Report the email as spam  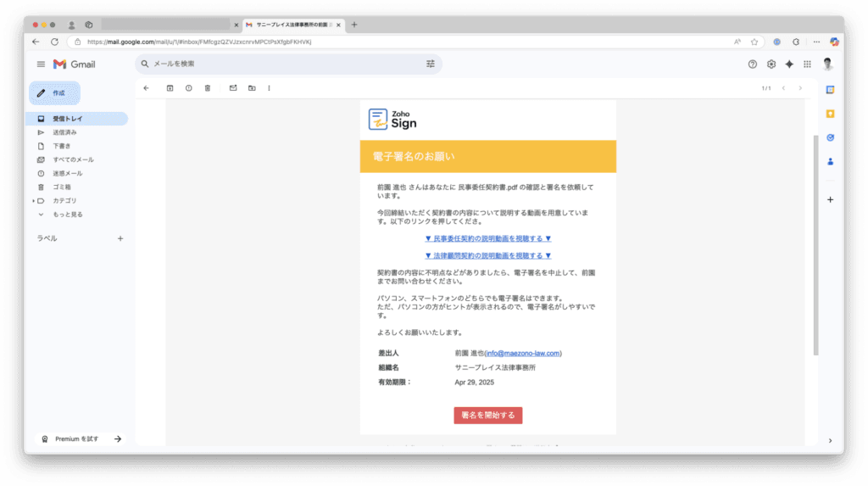(189, 88)
